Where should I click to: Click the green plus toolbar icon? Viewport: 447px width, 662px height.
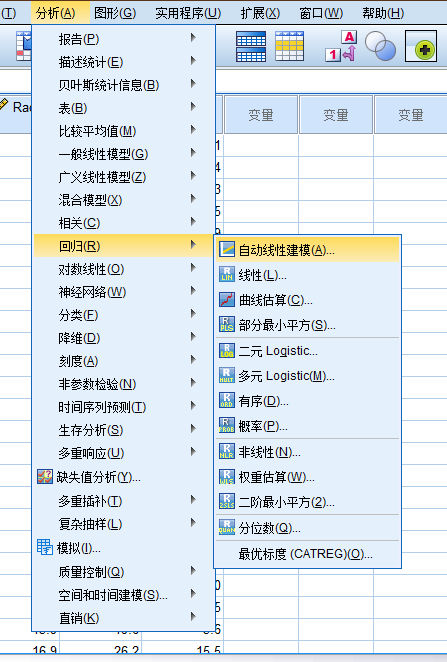pyautogui.click(x=421, y=46)
